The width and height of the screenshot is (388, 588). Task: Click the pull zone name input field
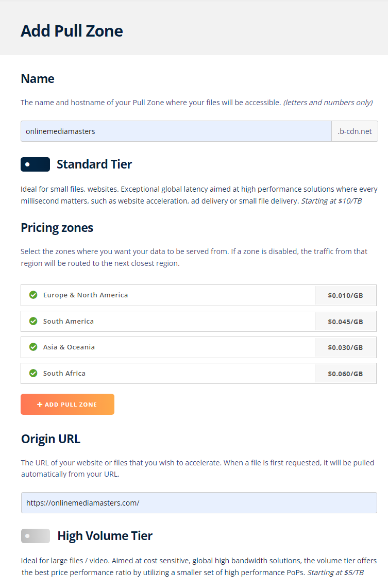[x=176, y=131]
